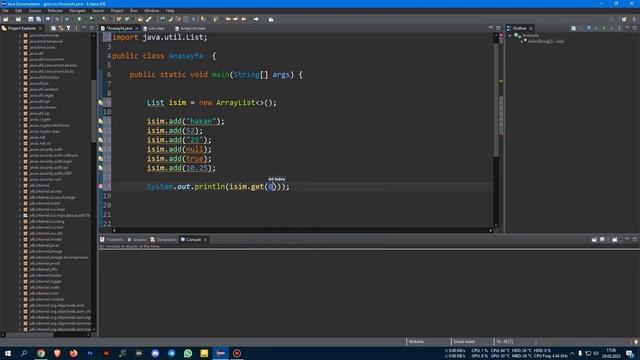Open the Source menu

click(x=35, y=11)
